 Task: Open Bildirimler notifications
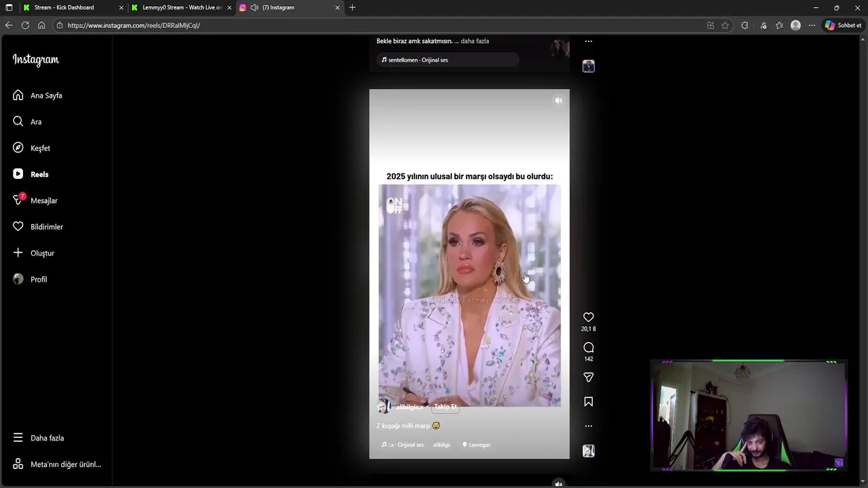pyautogui.click(x=37, y=227)
